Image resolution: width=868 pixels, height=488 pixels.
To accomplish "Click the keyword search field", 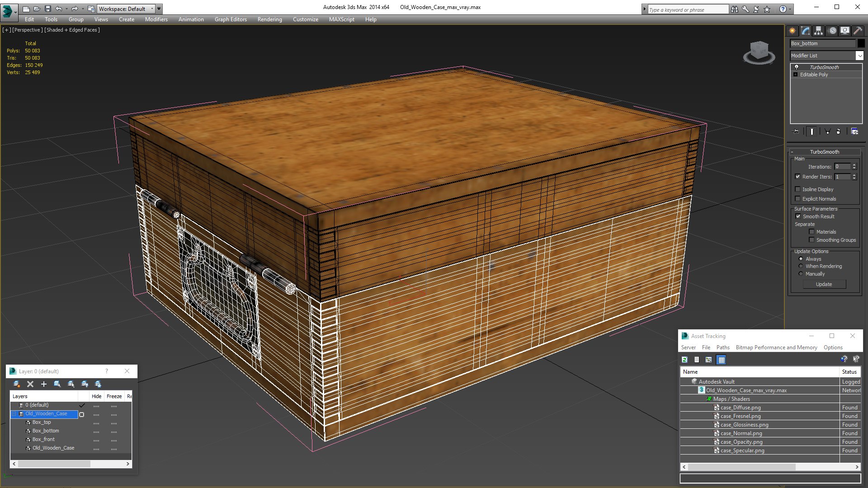I will pos(688,9).
